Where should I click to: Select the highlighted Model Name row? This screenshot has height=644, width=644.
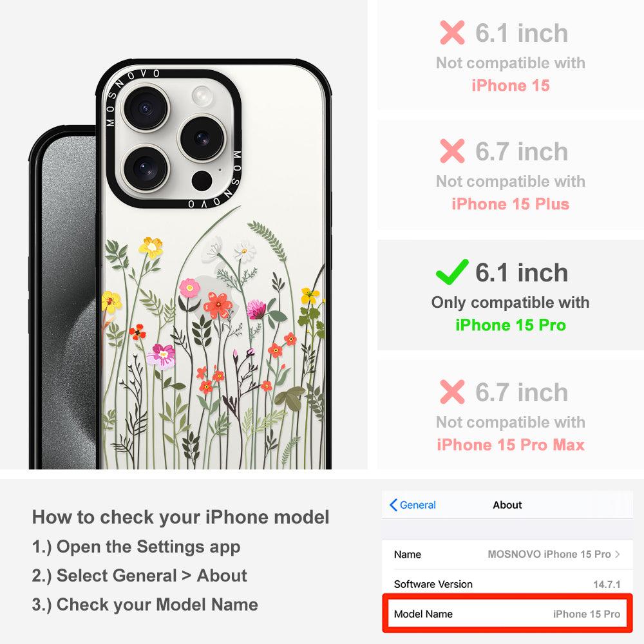pyautogui.click(x=507, y=614)
